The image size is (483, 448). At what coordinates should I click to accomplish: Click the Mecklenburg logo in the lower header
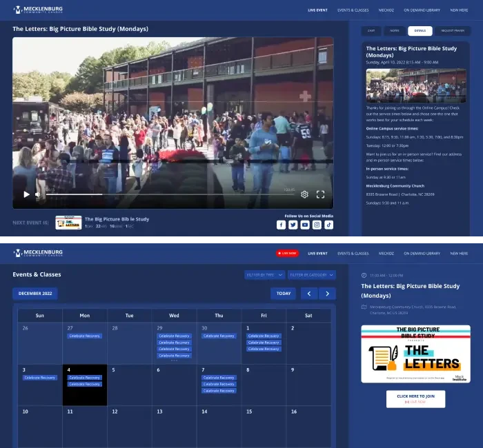[38, 253]
